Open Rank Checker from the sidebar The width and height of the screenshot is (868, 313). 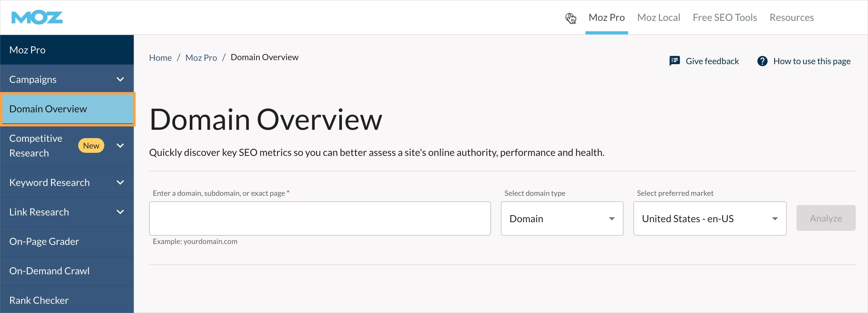point(39,300)
